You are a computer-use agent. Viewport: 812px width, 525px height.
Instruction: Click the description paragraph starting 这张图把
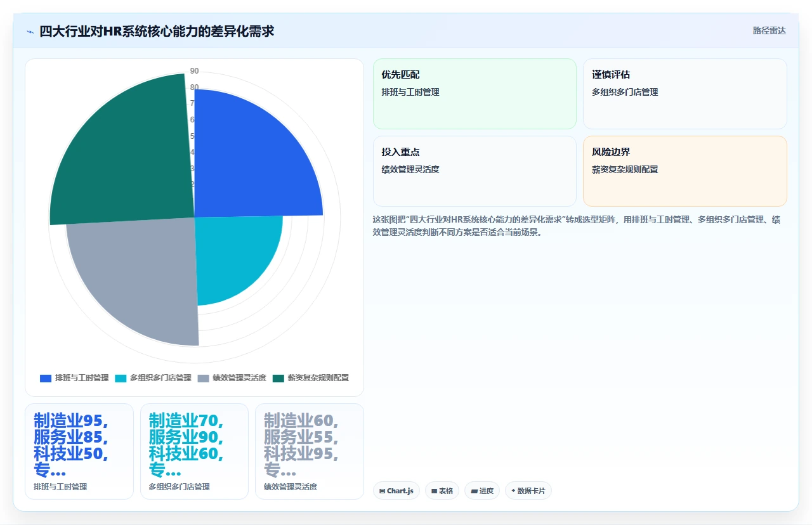pos(577,226)
